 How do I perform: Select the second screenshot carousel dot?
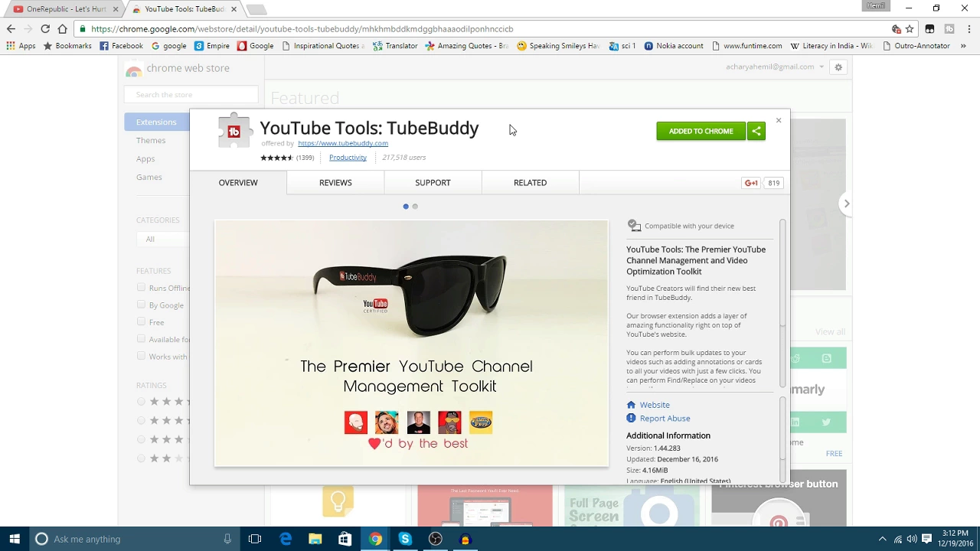(x=415, y=207)
